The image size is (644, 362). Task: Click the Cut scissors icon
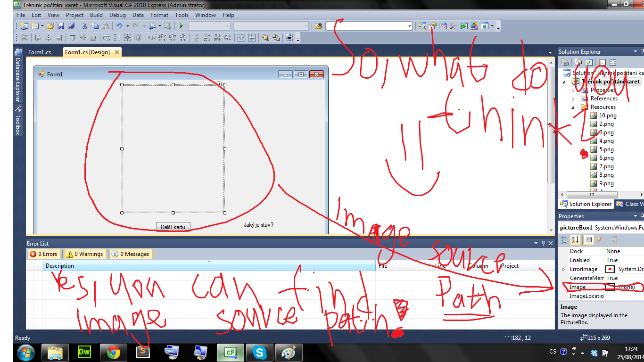84,26
